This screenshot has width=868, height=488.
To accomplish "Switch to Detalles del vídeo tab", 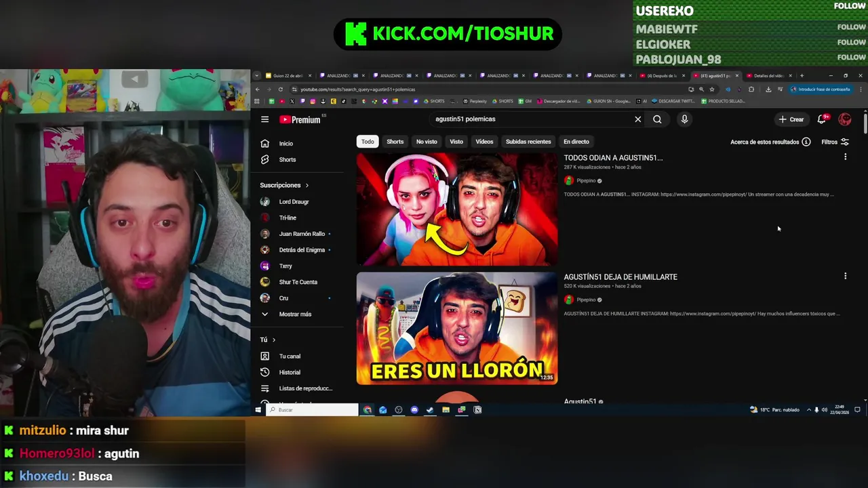I will [768, 76].
